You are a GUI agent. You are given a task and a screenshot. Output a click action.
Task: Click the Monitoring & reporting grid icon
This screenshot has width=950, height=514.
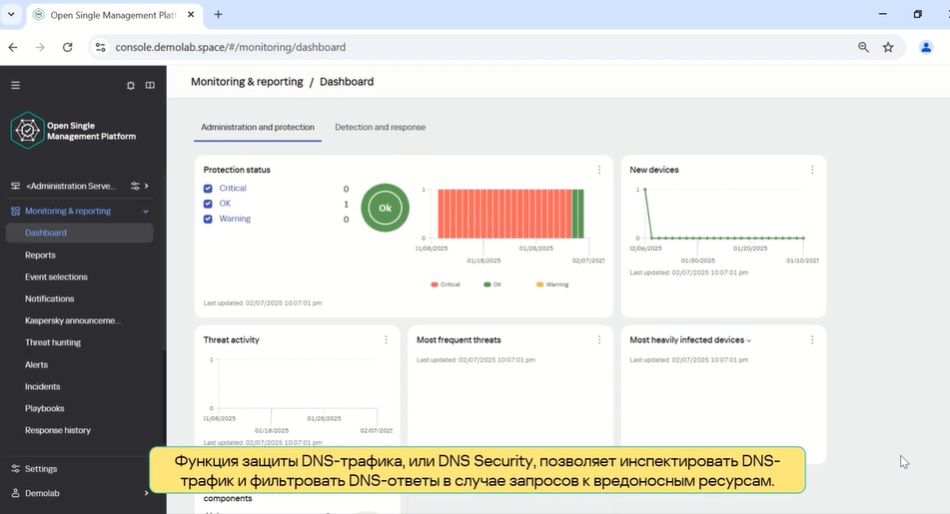16,211
